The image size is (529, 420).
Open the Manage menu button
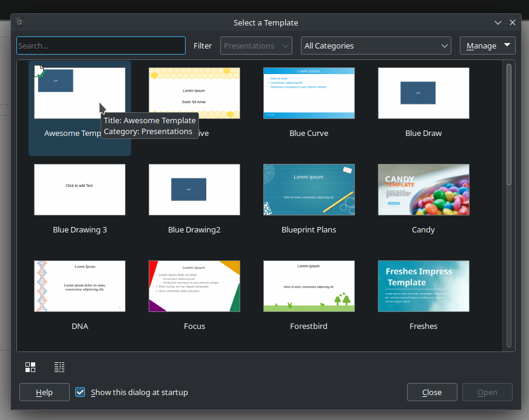pyautogui.click(x=487, y=46)
